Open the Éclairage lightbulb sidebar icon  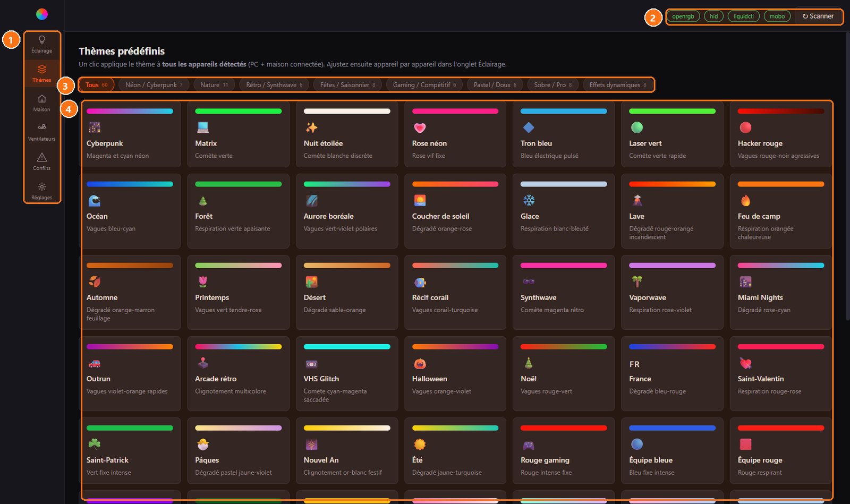click(42, 40)
